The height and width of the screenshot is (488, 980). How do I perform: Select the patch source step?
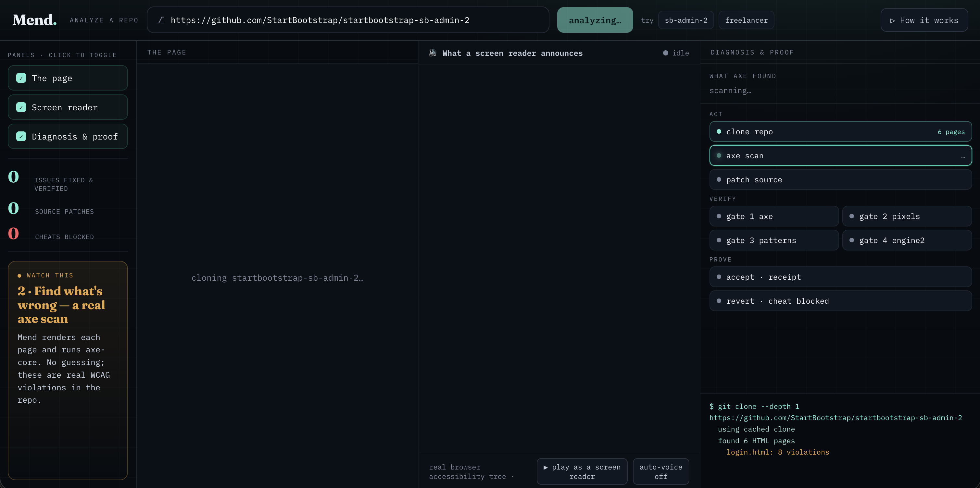pyautogui.click(x=840, y=179)
